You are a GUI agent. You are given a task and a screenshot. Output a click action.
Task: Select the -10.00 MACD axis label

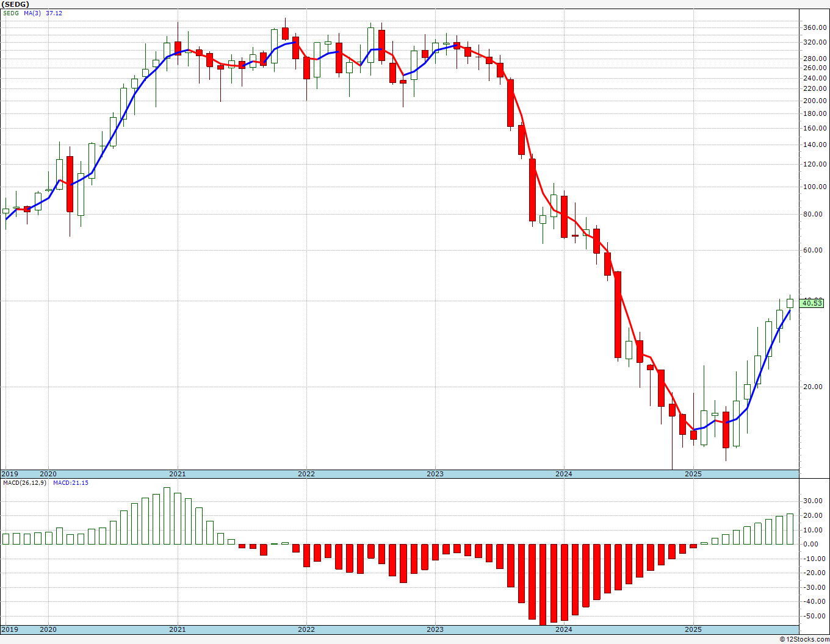[x=815, y=559]
